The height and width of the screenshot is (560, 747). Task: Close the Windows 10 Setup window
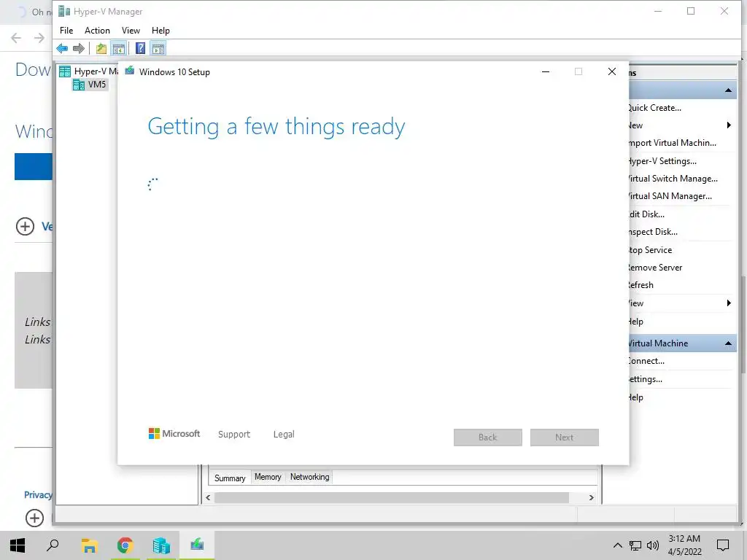(x=612, y=71)
